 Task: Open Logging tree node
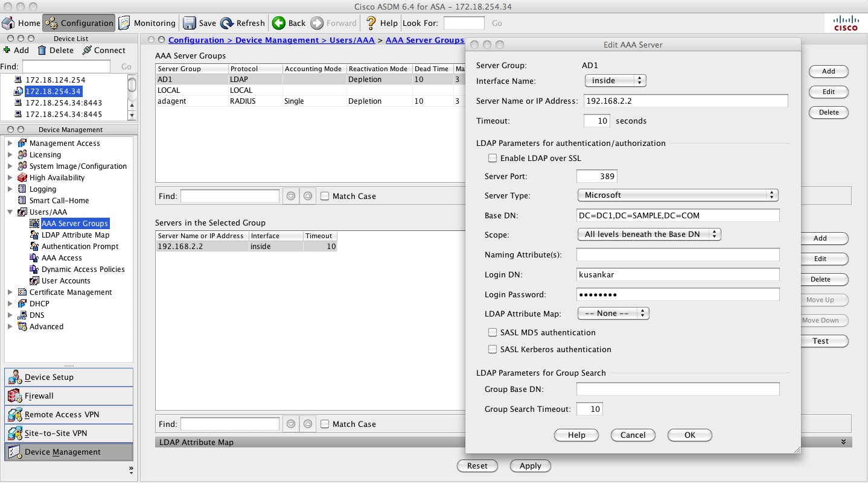point(43,189)
